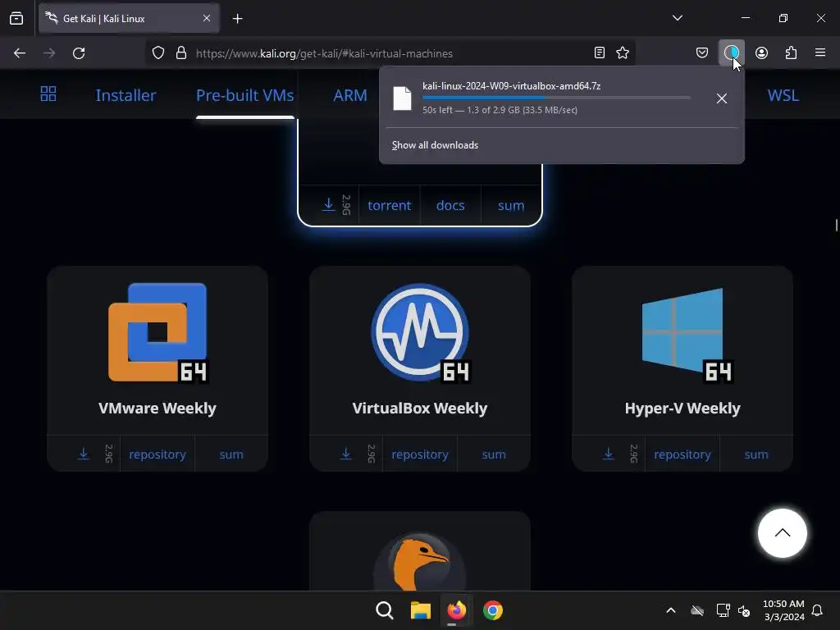Download the VMware Weekly image
The height and width of the screenshot is (630, 840).
pyautogui.click(x=84, y=454)
